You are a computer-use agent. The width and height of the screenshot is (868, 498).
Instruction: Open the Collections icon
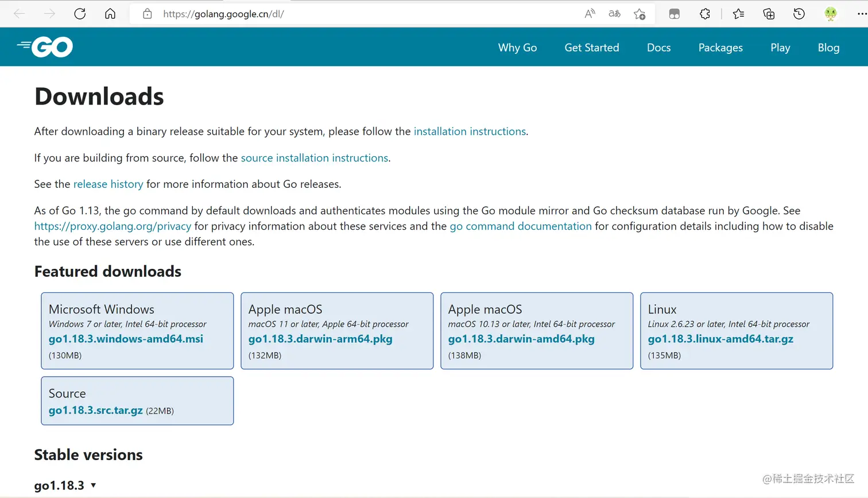(x=769, y=14)
